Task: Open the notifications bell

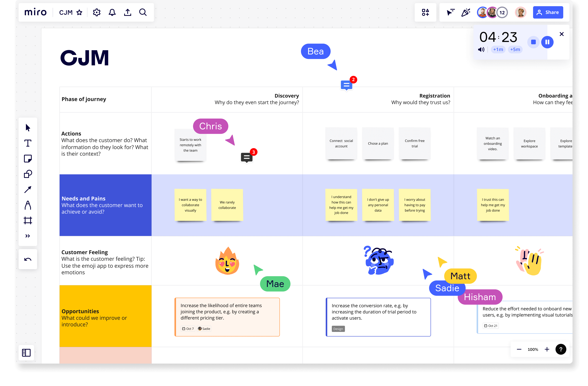Action: click(x=112, y=12)
